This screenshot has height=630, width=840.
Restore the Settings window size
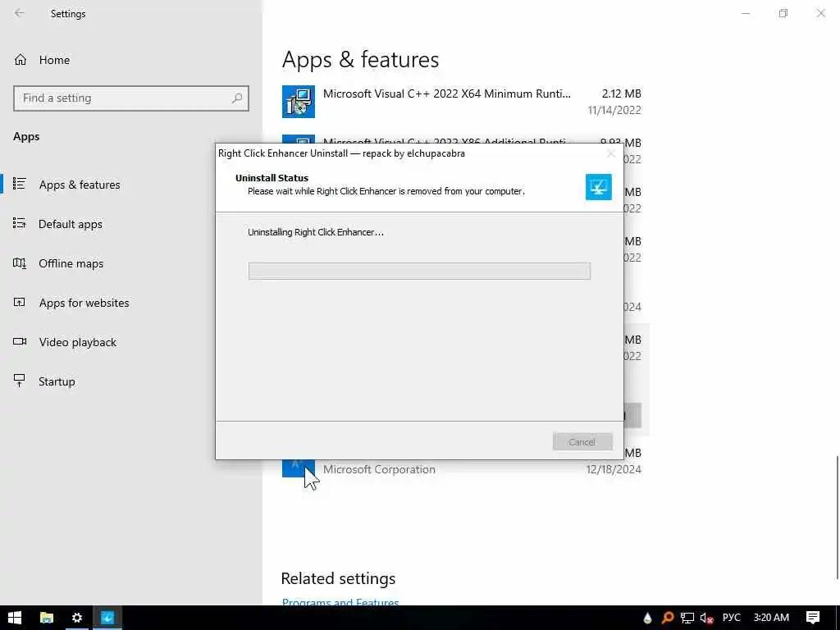point(783,13)
